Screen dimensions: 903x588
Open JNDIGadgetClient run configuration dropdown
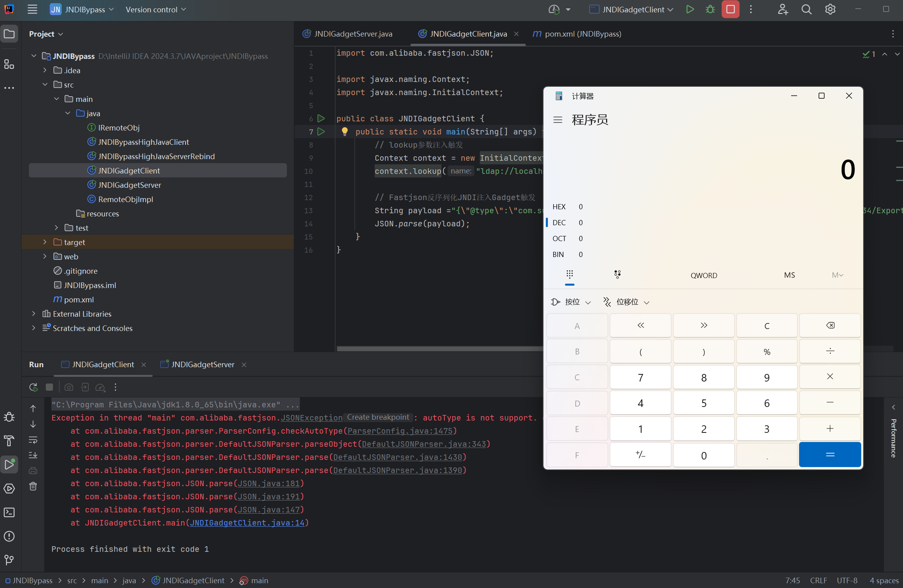[x=631, y=10]
